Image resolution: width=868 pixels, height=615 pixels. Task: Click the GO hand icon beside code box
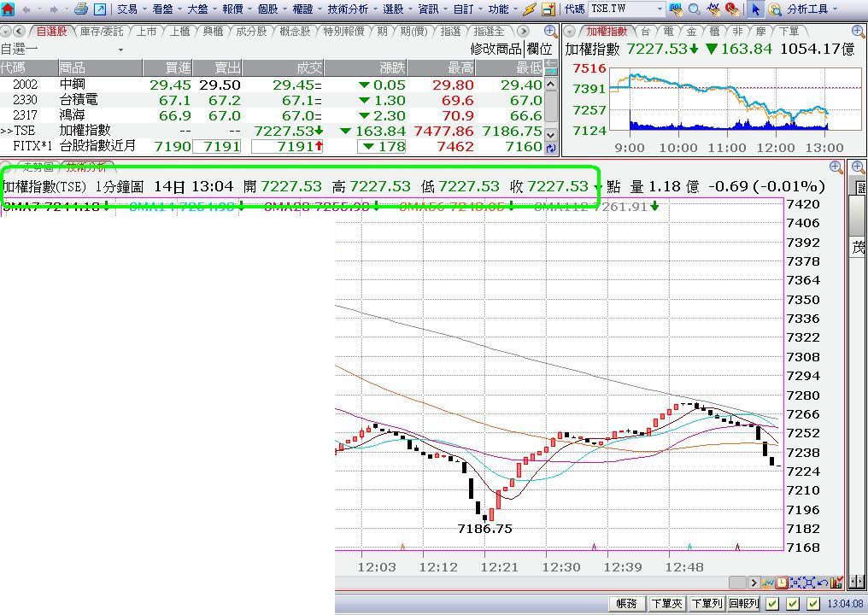coord(676,9)
